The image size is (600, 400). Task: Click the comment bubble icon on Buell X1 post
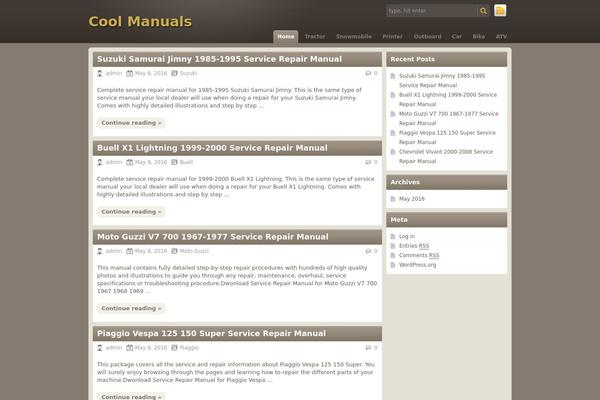pyautogui.click(x=368, y=162)
